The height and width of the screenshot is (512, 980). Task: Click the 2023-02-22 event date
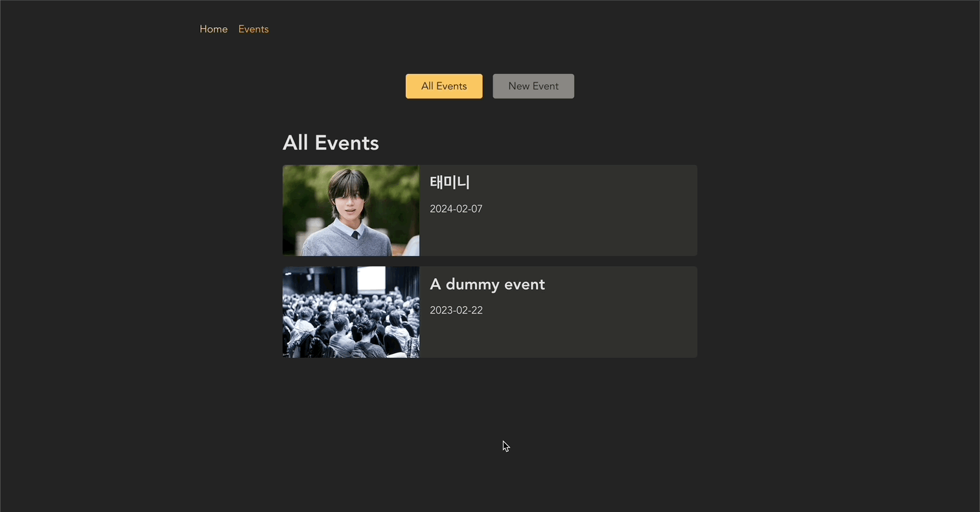coord(456,310)
